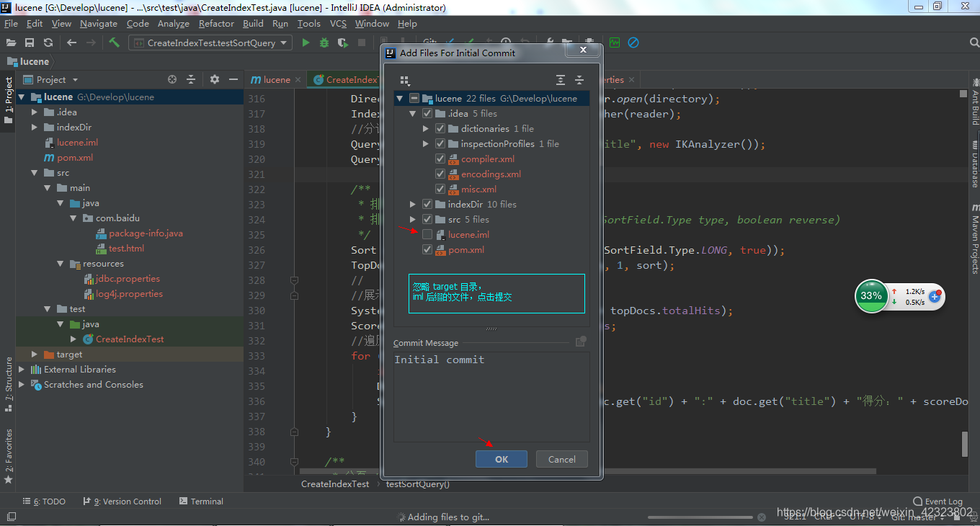This screenshot has height=526, width=980.
Task: Open the Ant Build side panel
Action: pos(975,102)
